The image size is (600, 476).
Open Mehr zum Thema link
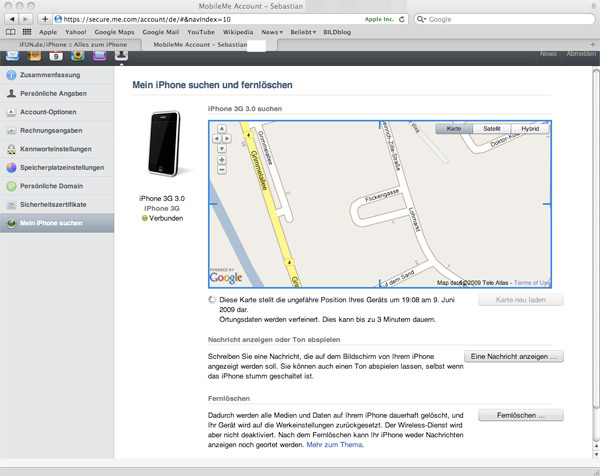click(334, 445)
